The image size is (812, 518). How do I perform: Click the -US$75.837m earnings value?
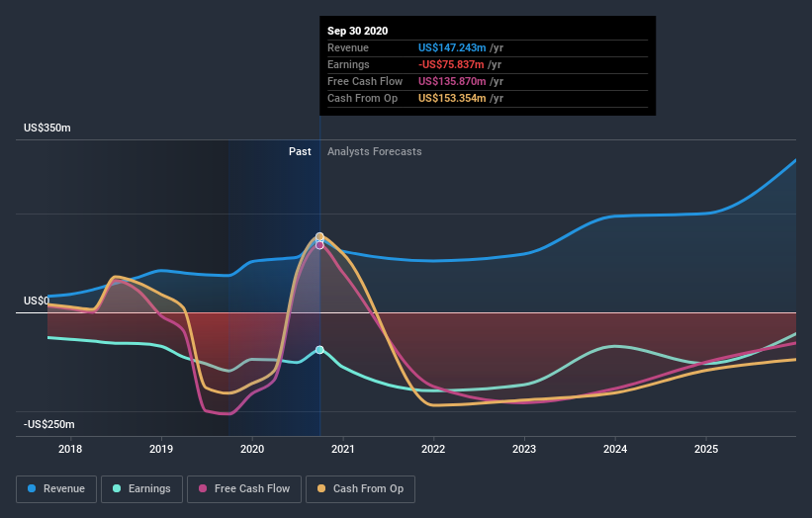coord(451,64)
